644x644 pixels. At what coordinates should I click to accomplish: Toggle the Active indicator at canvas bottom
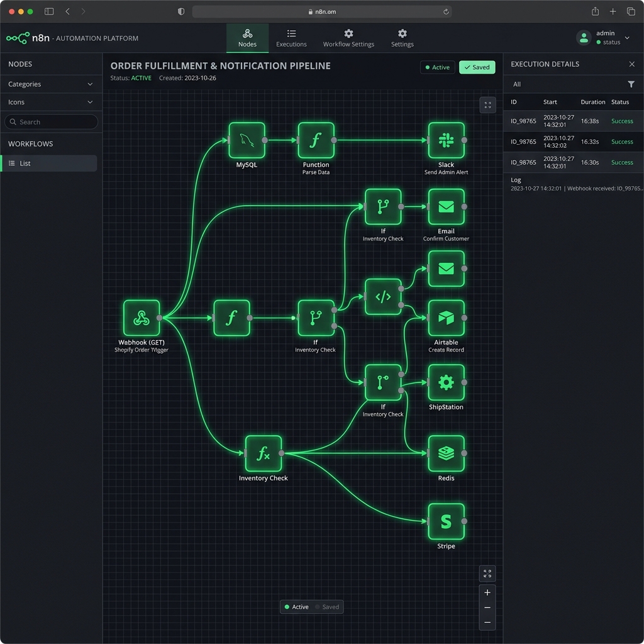pos(297,607)
